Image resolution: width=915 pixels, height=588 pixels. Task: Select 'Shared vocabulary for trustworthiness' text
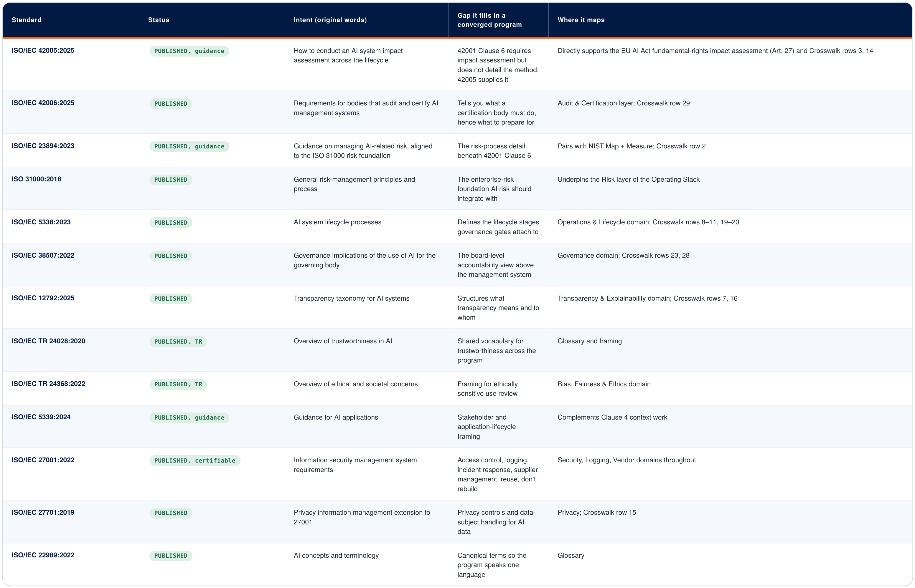click(x=497, y=350)
